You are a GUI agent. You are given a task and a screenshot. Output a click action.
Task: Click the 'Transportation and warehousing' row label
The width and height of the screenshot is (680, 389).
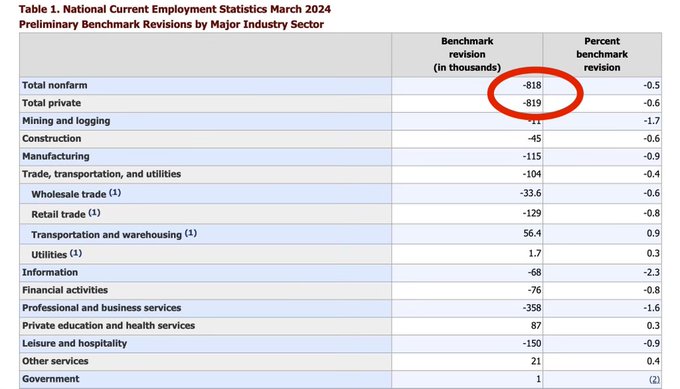(106, 235)
